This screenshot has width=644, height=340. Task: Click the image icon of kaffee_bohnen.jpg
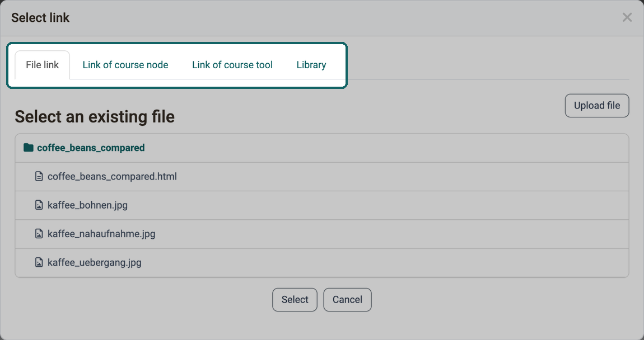tap(39, 205)
